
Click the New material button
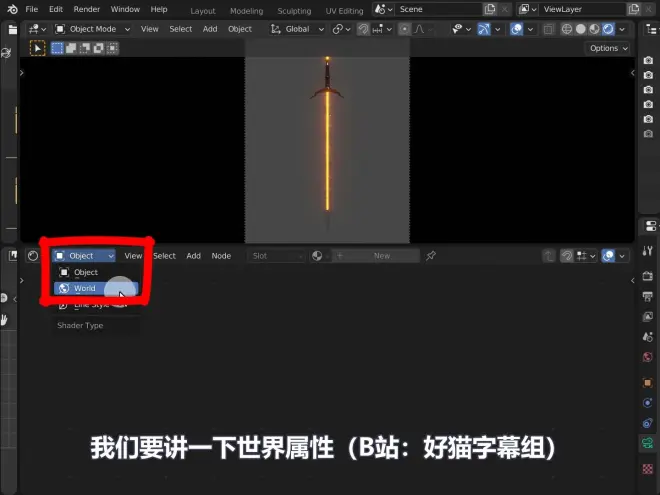376,256
